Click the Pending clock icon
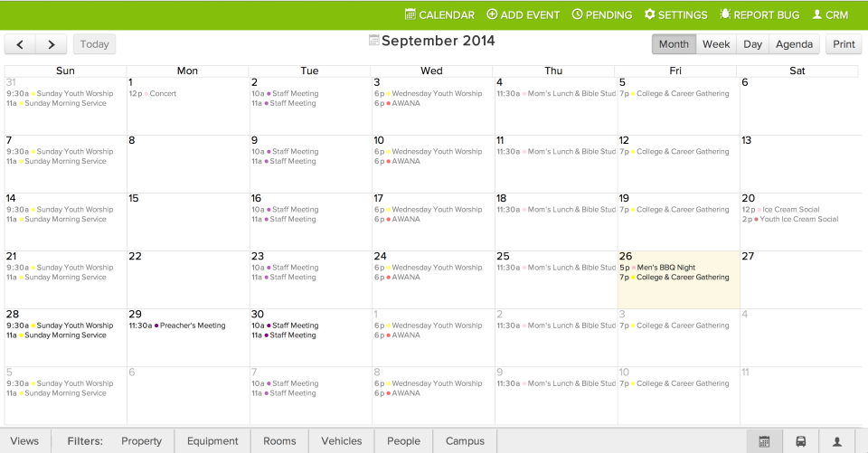 click(577, 14)
